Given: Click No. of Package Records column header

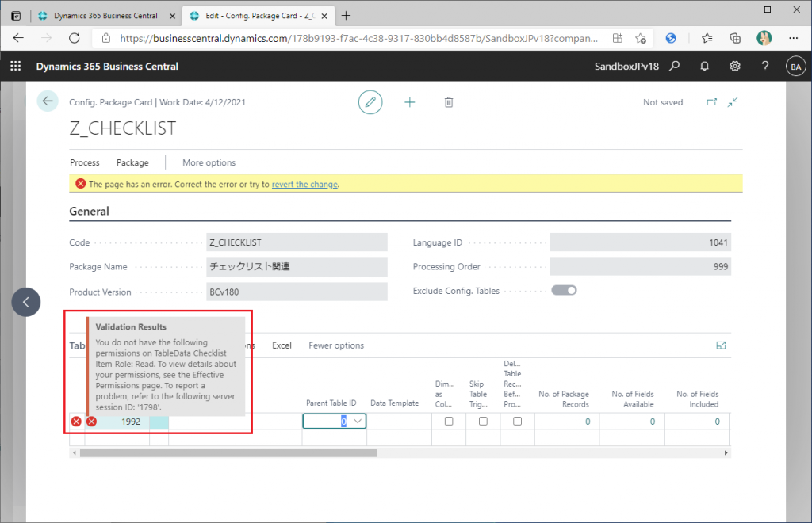Looking at the screenshot, I should click(x=564, y=399).
